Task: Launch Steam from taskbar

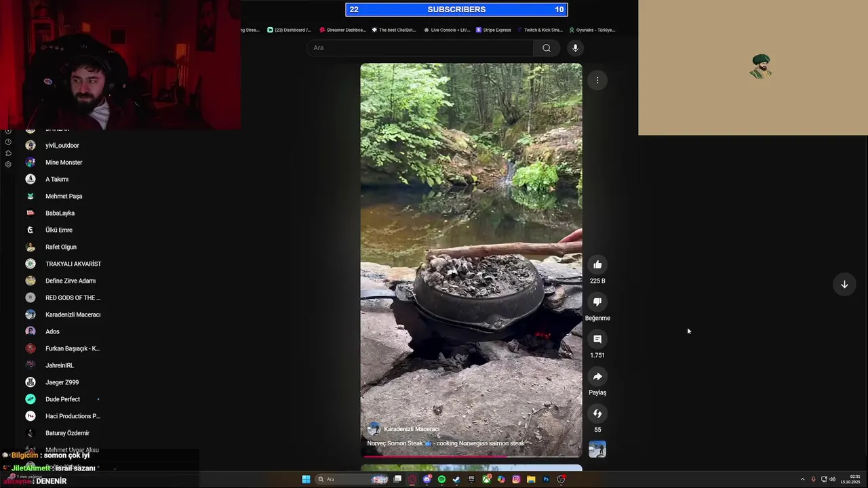Action: (x=456, y=479)
